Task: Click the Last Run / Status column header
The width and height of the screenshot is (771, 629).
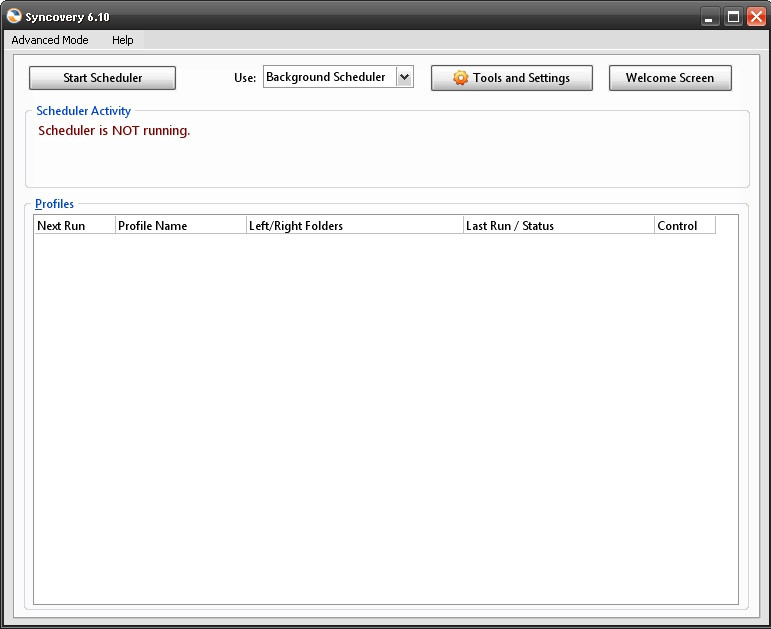Action: pyautogui.click(x=559, y=226)
